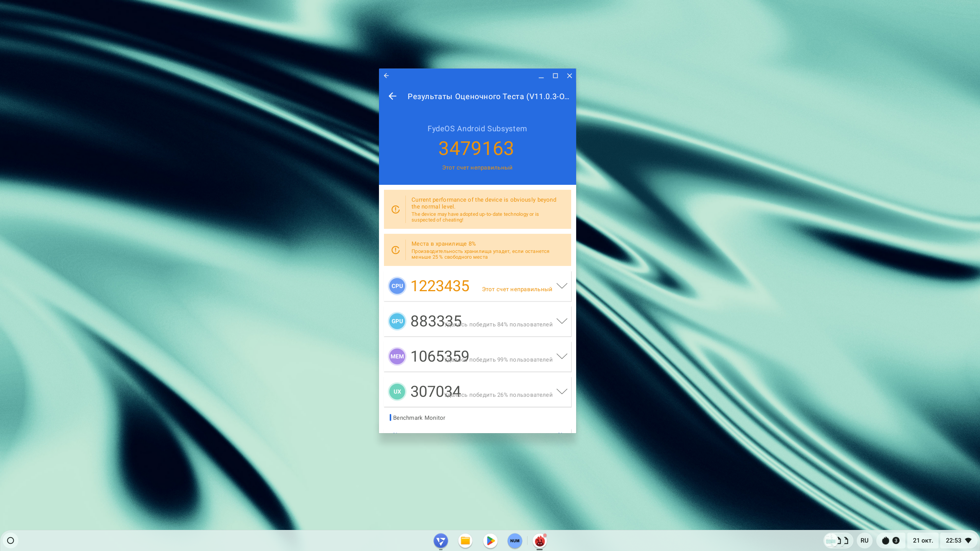Open the calendar via 21 окт. date

pyautogui.click(x=923, y=541)
